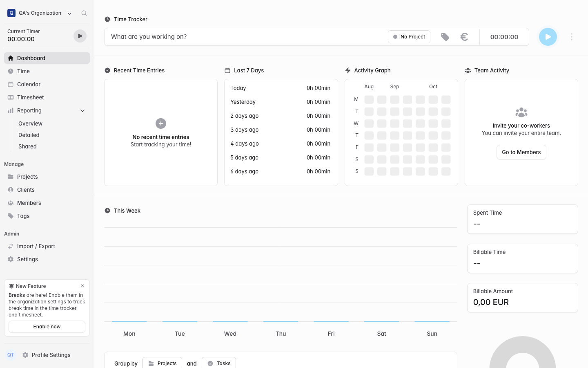Image resolution: width=588 pixels, height=368 pixels.
Task: Click the 'Today' row in Last 7 Days
Action: 281,88
